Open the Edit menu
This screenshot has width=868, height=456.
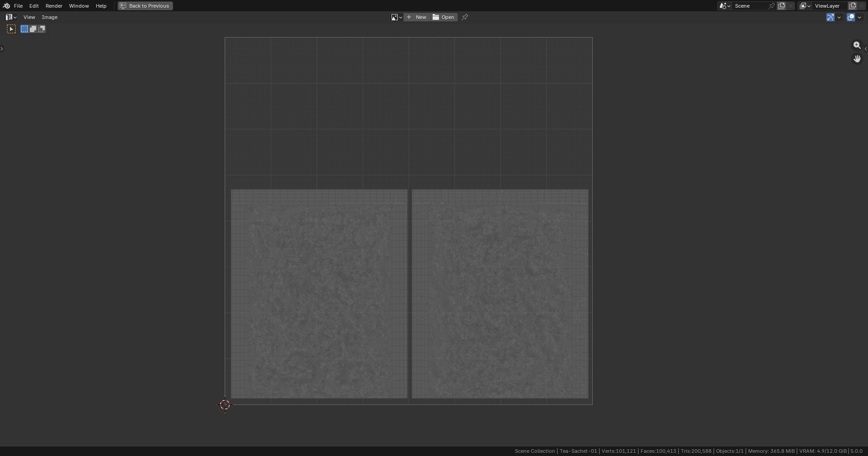click(34, 6)
